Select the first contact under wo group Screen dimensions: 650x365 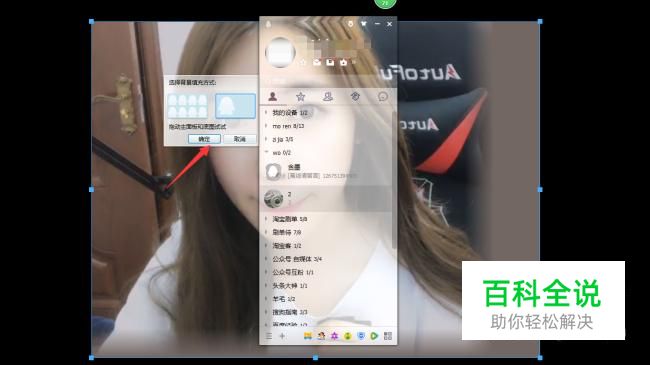[325, 172]
